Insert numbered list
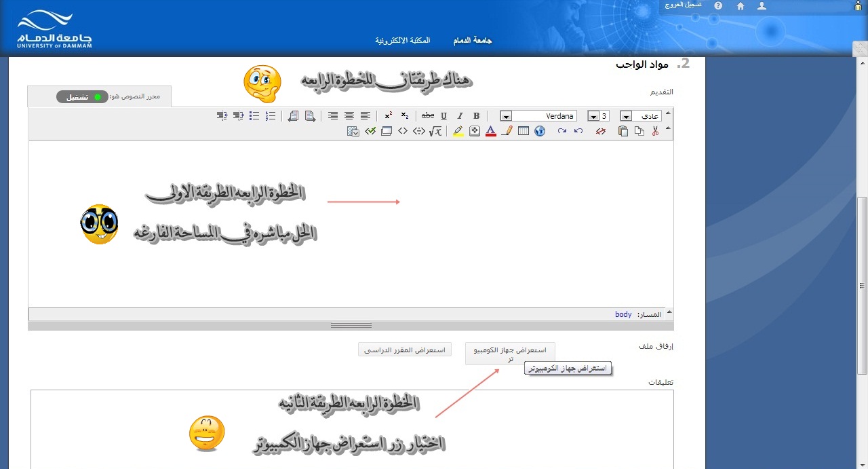The image size is (868, 469). tap(271, 116)
